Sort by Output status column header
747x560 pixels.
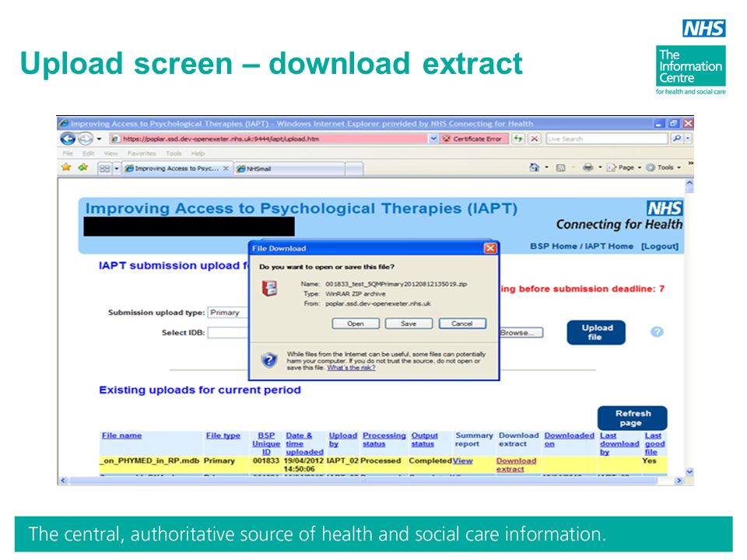[x=425, y=439]
